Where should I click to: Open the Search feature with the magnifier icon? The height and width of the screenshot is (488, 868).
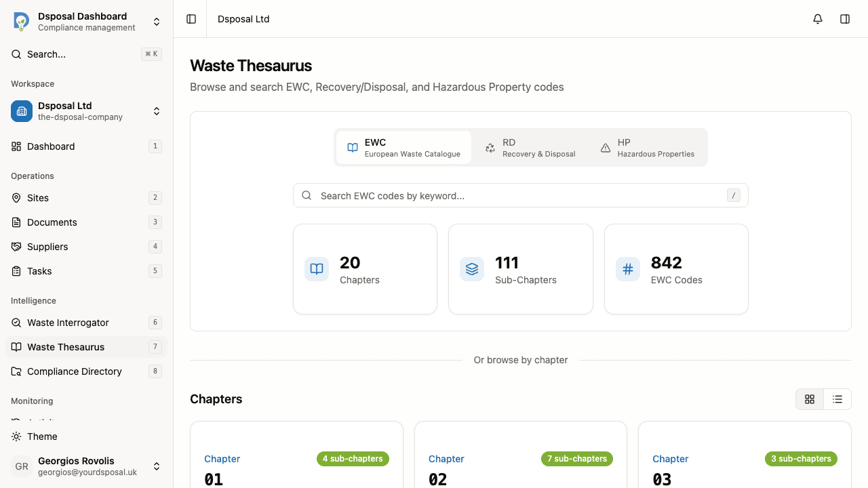click(x=16, y=54)
